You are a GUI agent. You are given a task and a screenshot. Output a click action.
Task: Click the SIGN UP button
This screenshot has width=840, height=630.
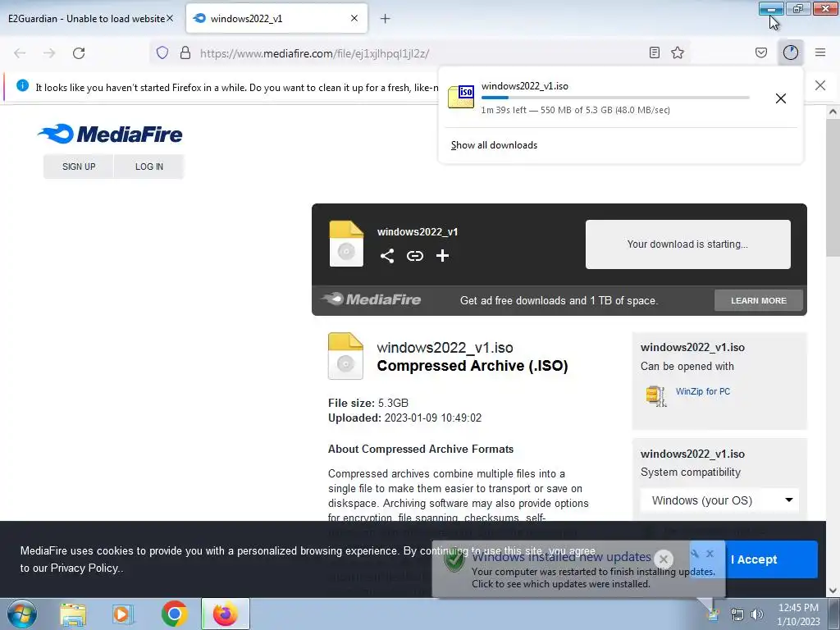pos(79,167)
